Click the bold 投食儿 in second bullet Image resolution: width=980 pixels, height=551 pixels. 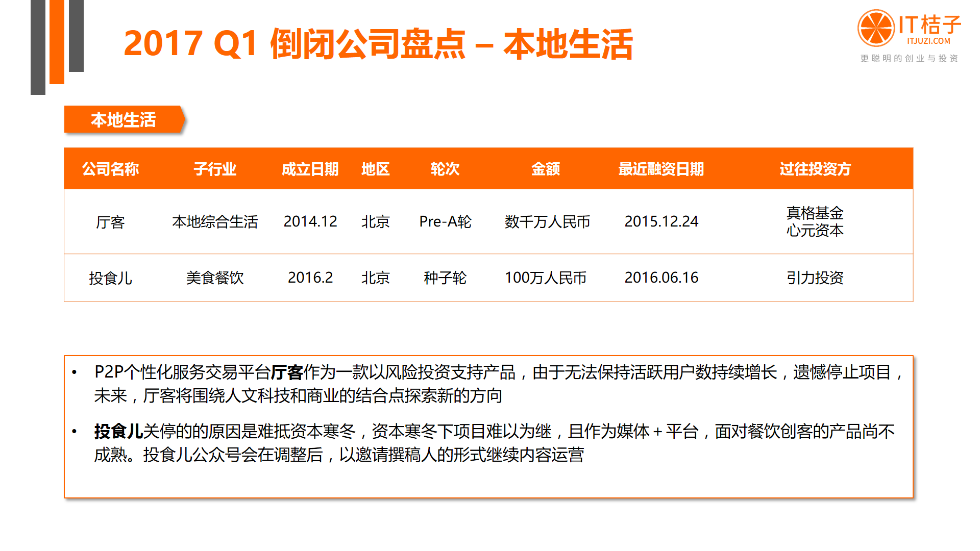pyautogui.click(x=118, y=432)
